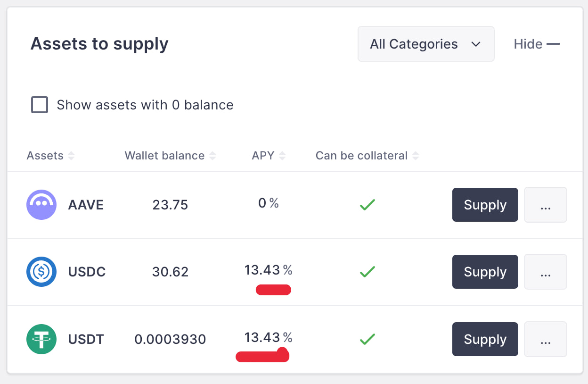Sort table using the Assets column chevron
The image size is (588, 384).
(71, 155)
